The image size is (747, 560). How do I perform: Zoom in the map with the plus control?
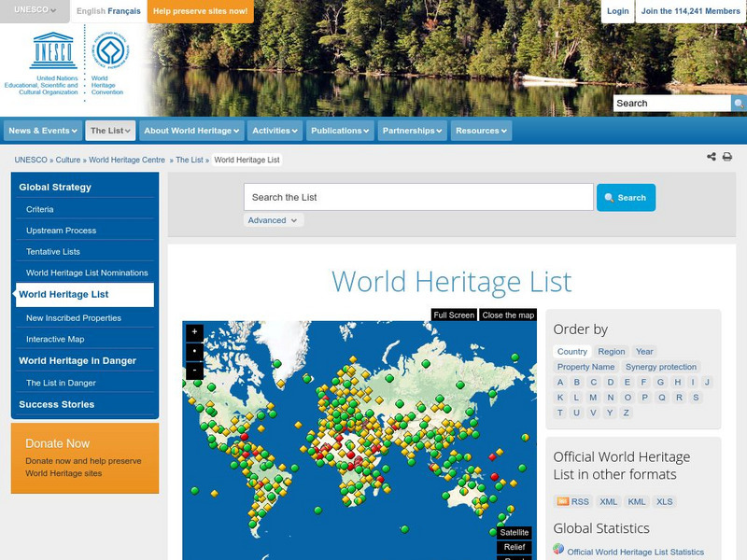(194, 331)
